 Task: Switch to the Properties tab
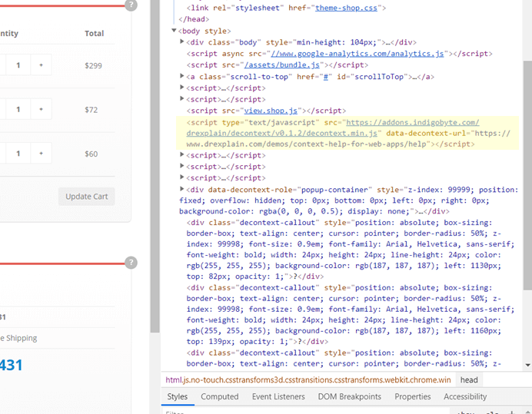coord(413,396)
